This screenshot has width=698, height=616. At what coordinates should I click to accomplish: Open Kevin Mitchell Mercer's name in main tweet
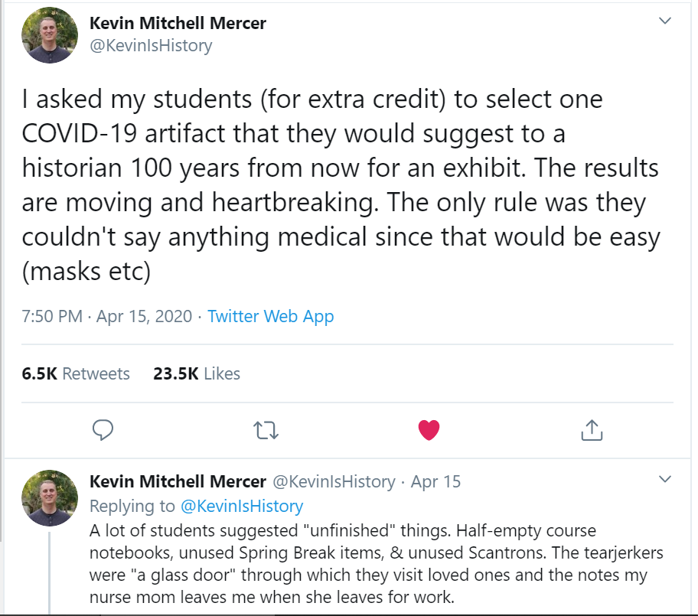tap(178, 23)
